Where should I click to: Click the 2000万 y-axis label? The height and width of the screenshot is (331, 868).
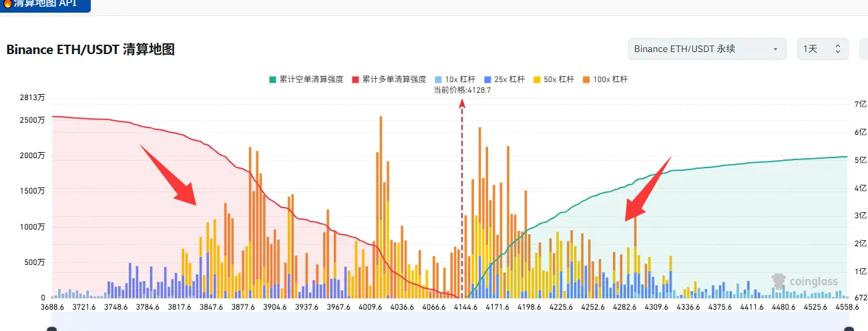[33, 155]
